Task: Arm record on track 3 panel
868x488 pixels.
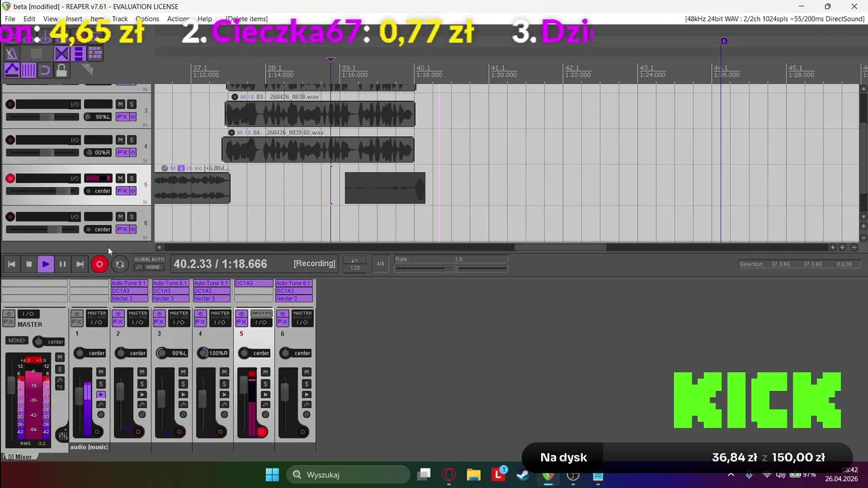Action: pyautogui.click(x=10, y=104)
